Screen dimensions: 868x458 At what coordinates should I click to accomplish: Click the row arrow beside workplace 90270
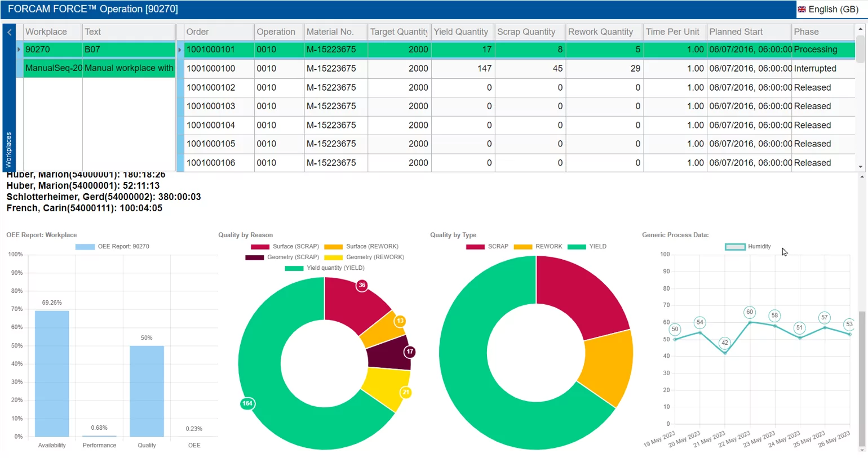[x=19, y=50]
